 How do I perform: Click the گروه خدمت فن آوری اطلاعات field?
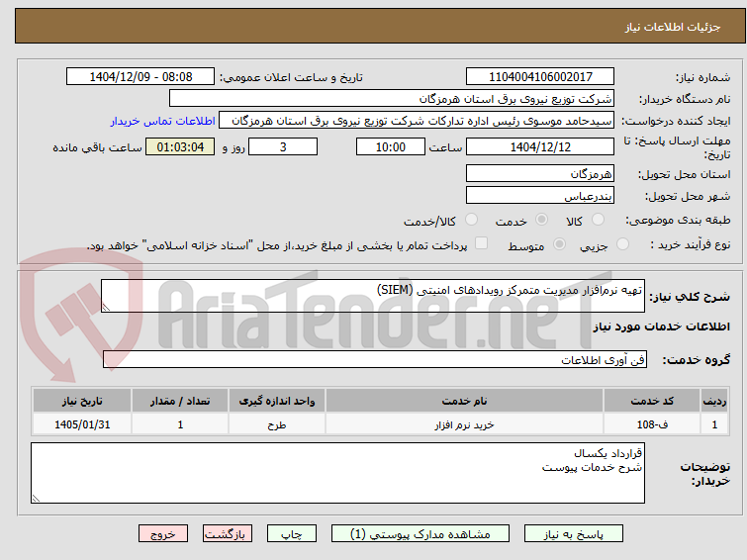375,359
